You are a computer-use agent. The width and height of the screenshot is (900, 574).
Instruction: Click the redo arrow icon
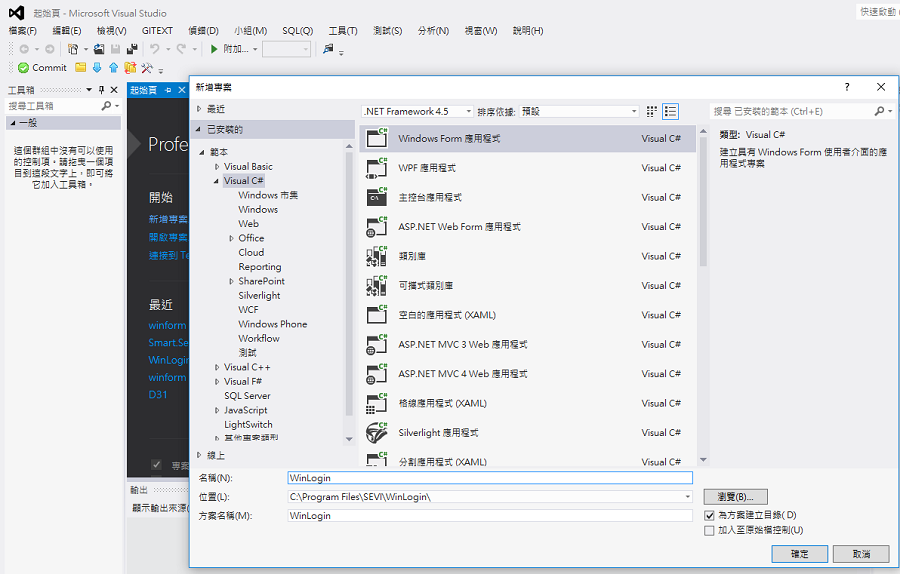(x=181, y=49)
